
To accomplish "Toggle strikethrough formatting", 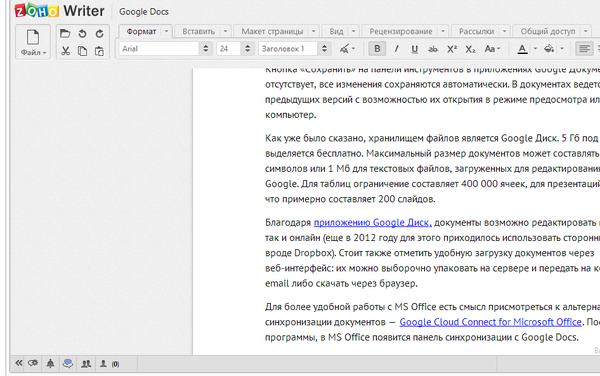I will click(x=433, y=49).
